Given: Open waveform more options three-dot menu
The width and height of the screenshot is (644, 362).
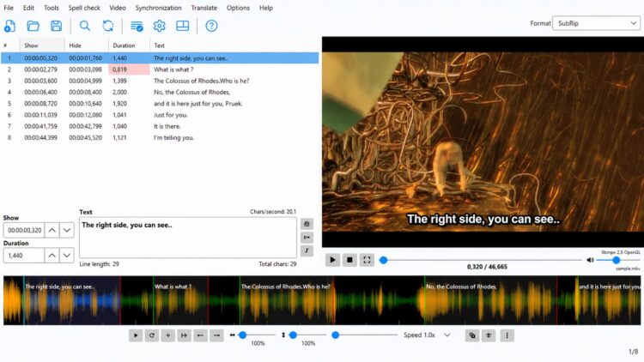Looking at the screenshot, I should click(507, 335).
